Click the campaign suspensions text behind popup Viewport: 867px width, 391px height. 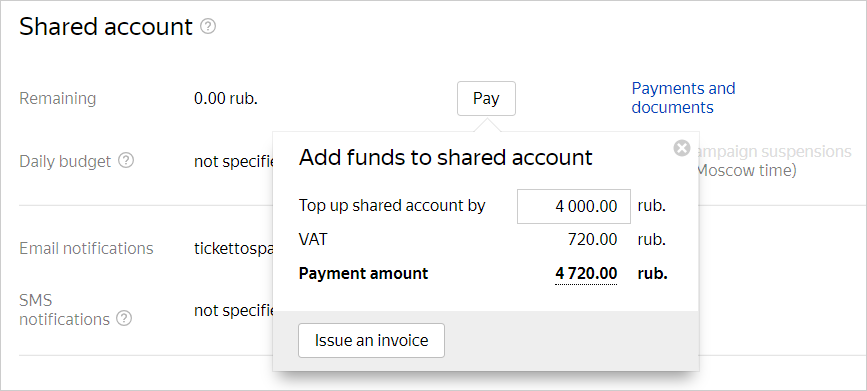point(775,152)
